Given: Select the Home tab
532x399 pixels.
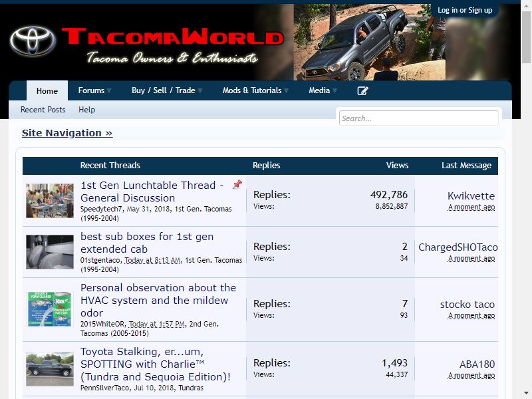Looking at the screenshot, I should tap(47, 91).
